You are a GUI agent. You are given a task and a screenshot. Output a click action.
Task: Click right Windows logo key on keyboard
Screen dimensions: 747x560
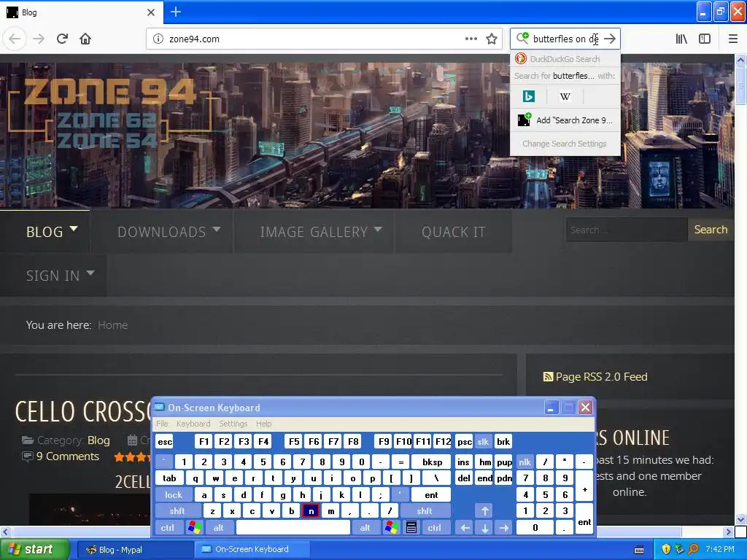(x=391, y=528)
